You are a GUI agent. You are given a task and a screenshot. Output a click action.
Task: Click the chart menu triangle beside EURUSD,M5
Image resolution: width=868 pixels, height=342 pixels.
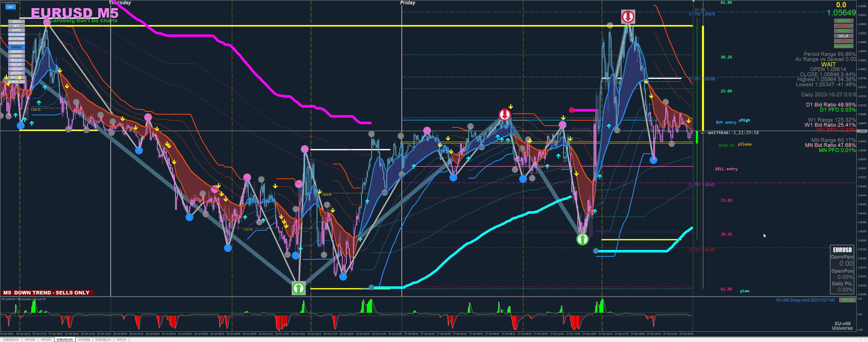pyautogui.click(x=2, y=2)
